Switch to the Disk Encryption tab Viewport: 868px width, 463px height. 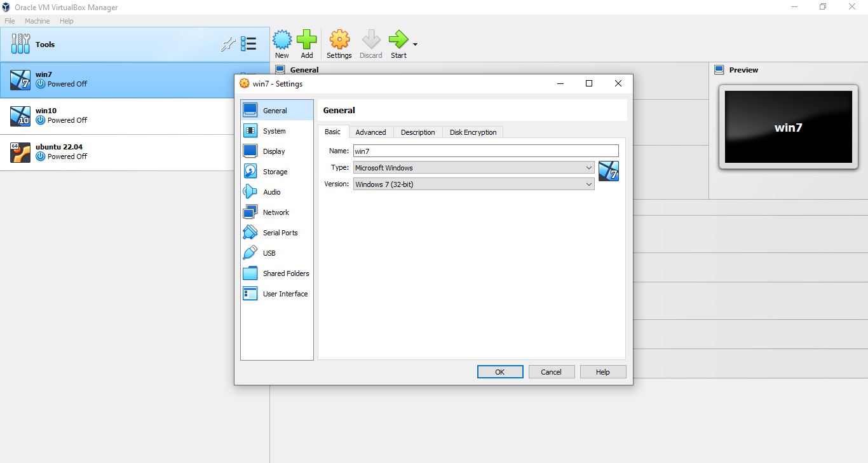(x=473, y=132)
